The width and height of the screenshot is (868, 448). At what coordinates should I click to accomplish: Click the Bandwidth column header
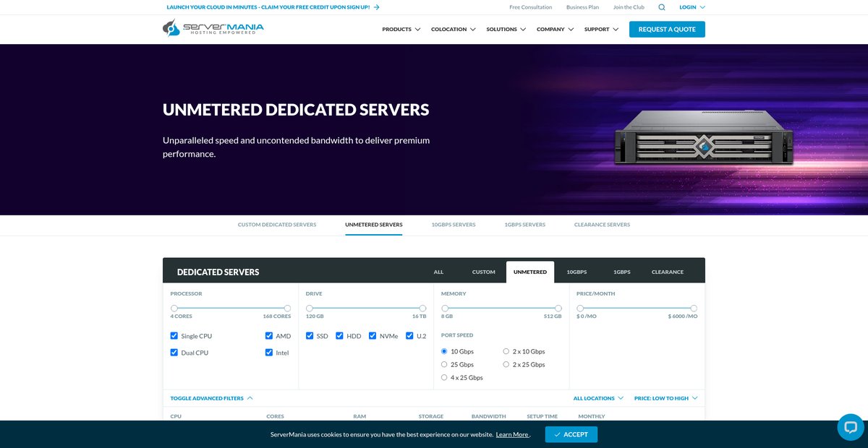489,416
